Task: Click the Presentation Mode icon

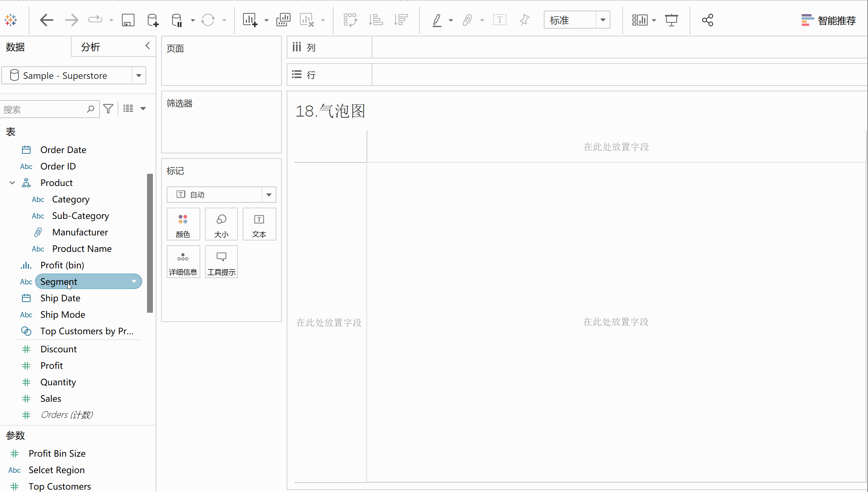Action: [x=671, y=20]
